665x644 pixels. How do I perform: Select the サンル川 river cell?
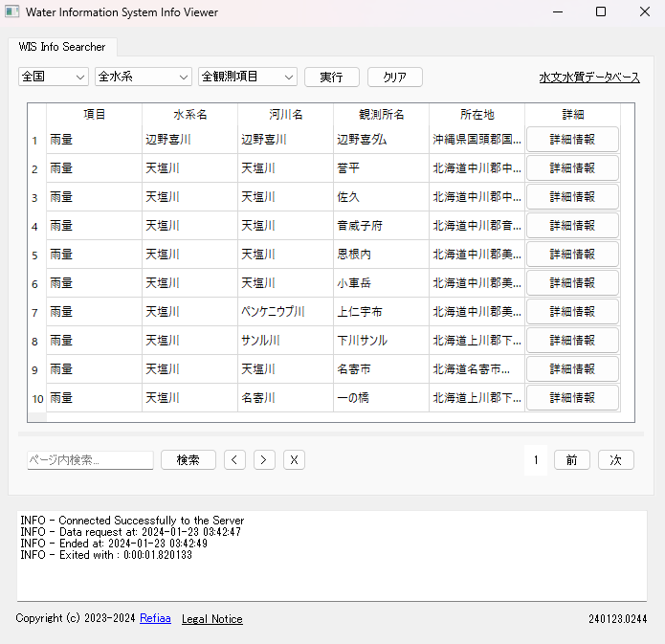[286, 341]
